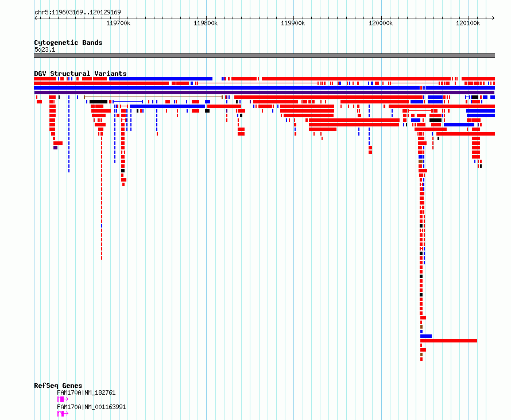Open the DGV Structural Variants track title
The width and height of the screenshot is (511, 420).
[x=80, y=74]
